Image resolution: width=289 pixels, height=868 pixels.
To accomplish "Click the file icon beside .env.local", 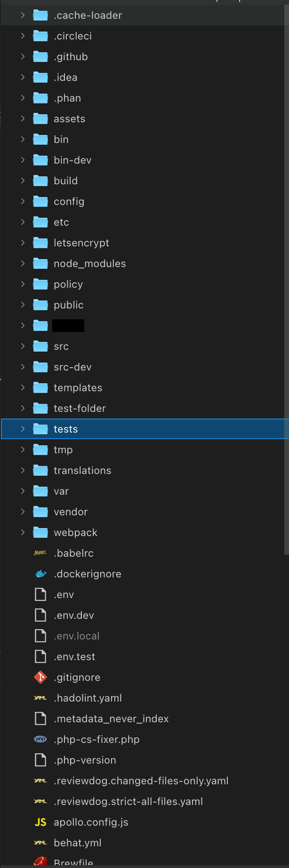I will click(x=40, y=636).
